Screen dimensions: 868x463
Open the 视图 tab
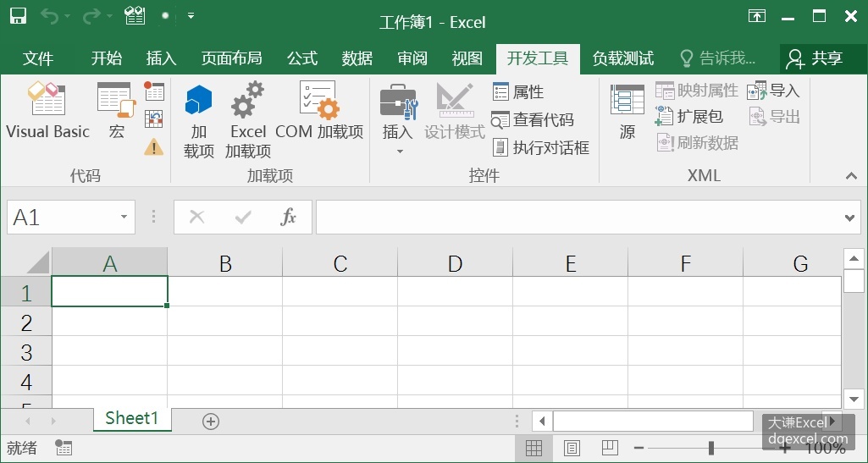[467, 58]
